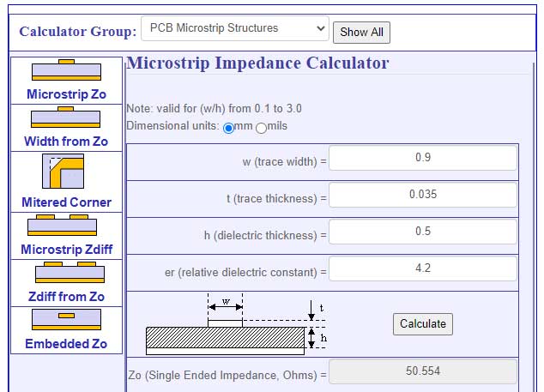Select the Width from Zo icon
The height and width of the screenshot is (392, 544).
click(x=66, y=118)
